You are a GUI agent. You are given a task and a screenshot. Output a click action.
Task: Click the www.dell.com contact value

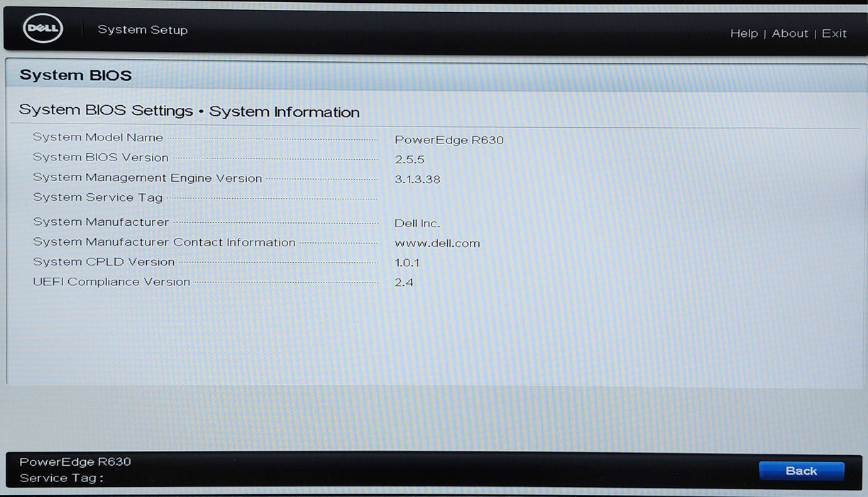(437, 244)
